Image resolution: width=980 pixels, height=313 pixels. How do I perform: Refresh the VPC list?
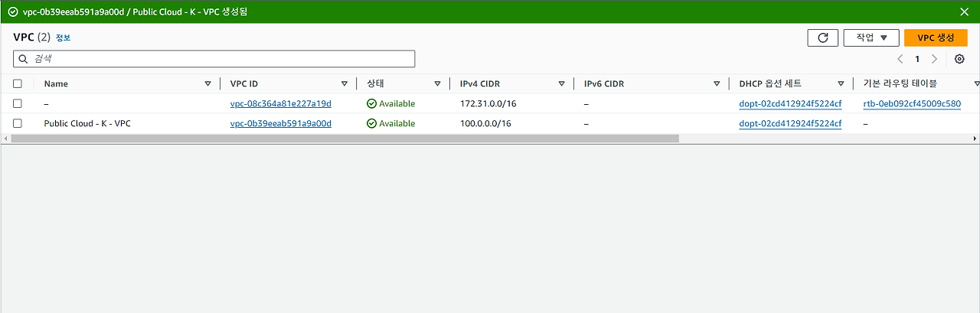(823, 37)
